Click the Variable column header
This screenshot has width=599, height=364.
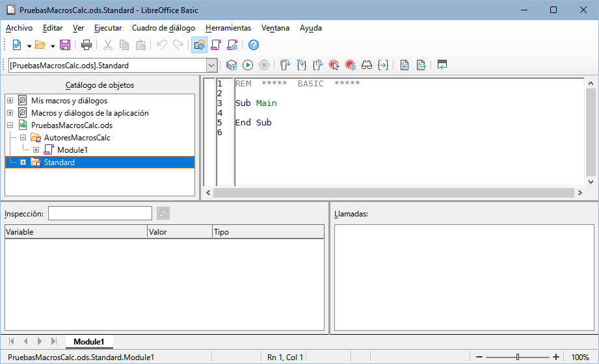tap(75, 232)
